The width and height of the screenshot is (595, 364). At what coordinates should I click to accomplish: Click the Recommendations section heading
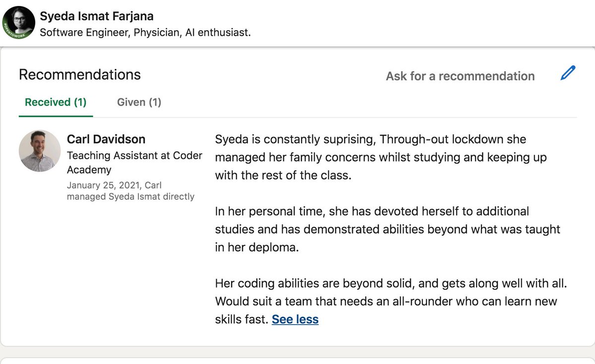80,74
